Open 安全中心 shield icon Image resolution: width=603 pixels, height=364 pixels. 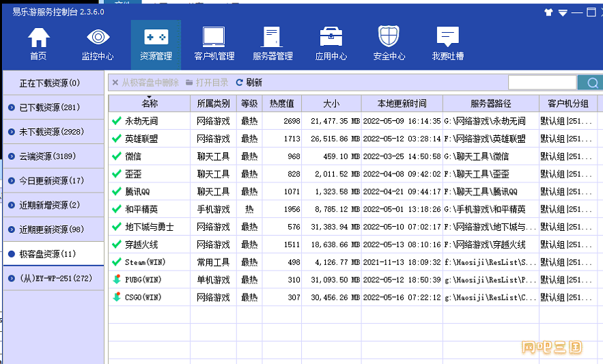tap(389, 36)
